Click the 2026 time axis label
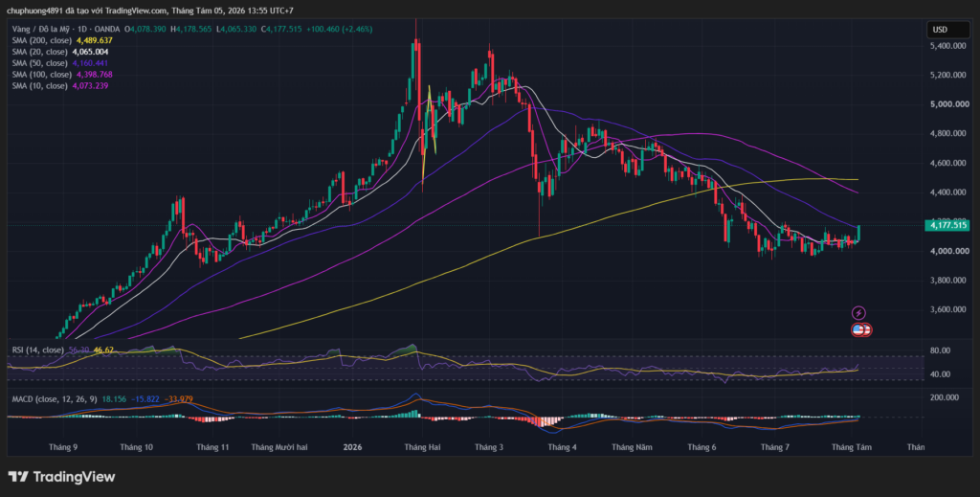The height and width of the screenshot is (497, 980). pos(352,447)
